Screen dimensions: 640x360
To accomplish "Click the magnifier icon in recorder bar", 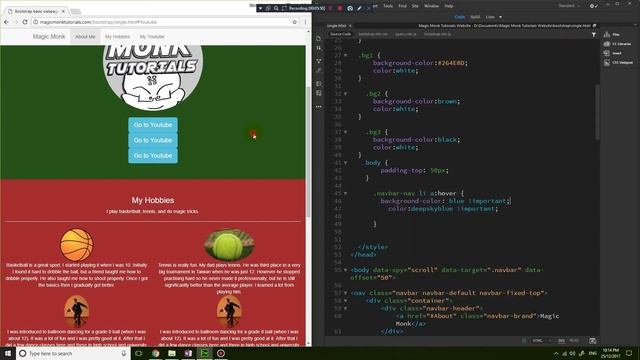I will [x=276, y=8].
